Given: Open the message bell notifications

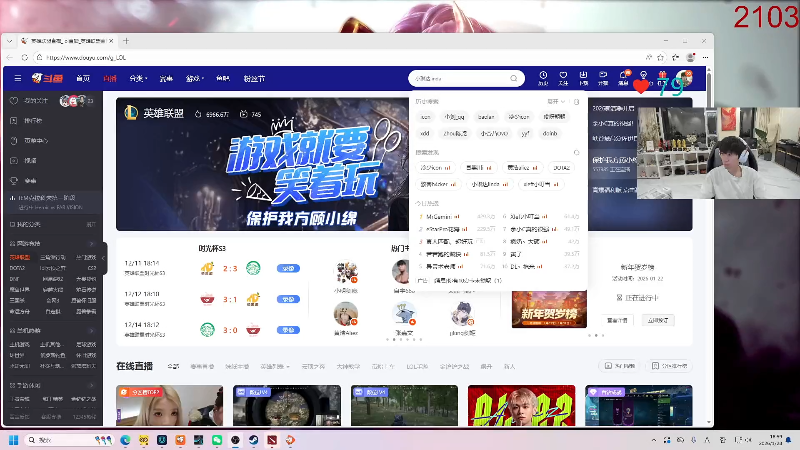Looking at the screenshot, I should pos(623,76).
